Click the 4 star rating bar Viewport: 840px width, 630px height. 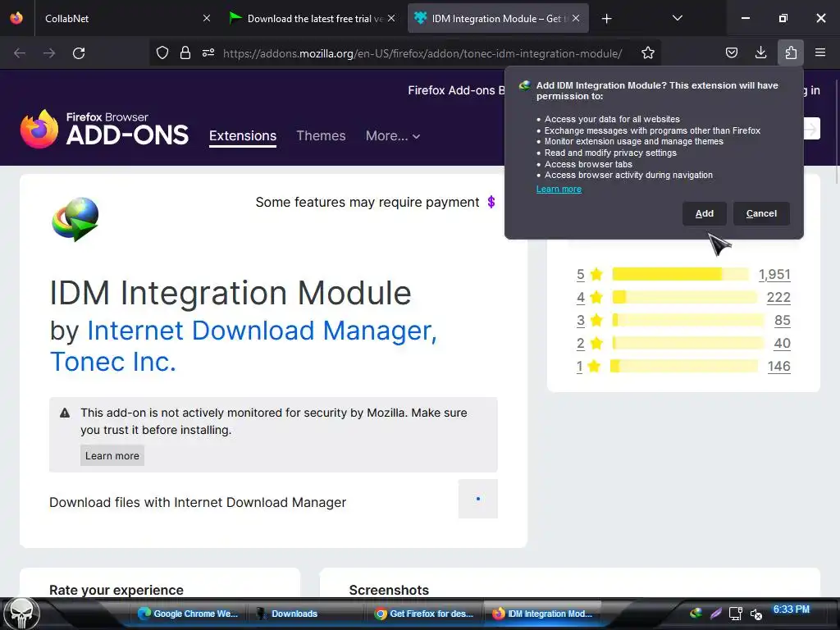coord(685,297)
